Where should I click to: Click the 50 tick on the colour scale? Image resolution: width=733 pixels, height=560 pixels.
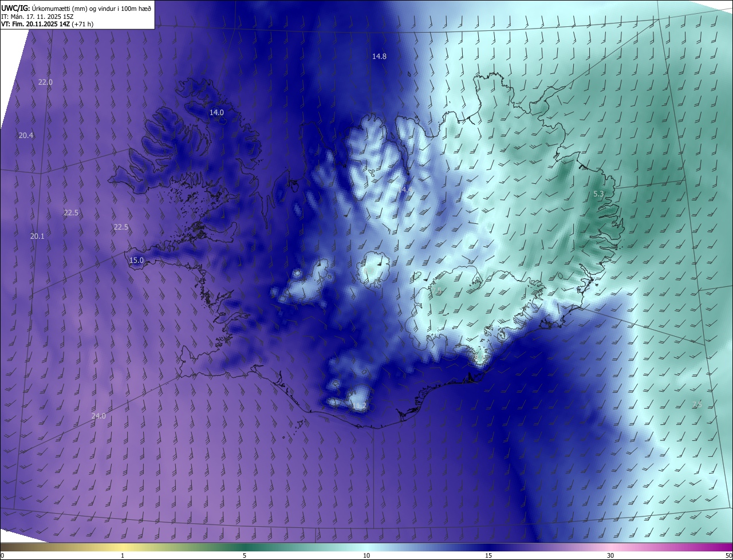click(728, 555)
